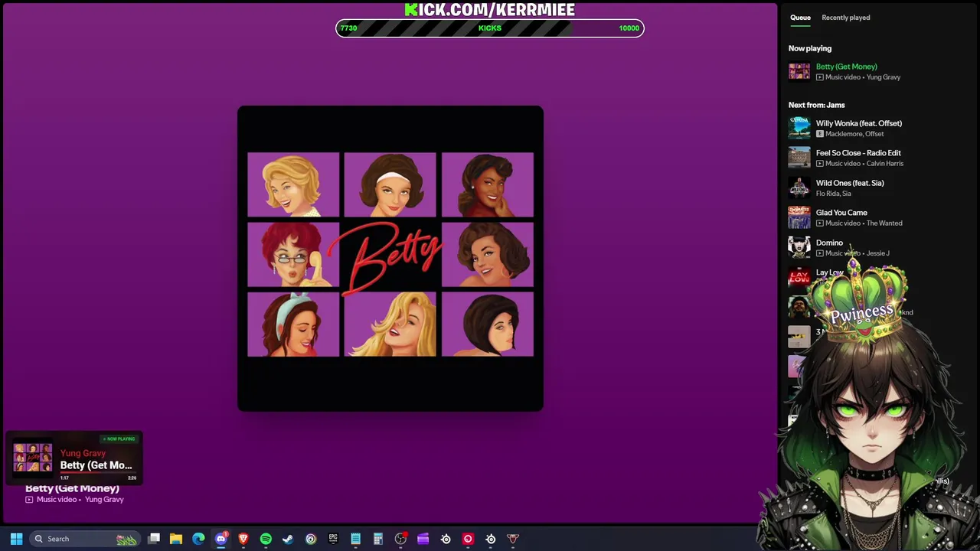Click the Domino album thumbnail
Screen dimensions: 980x551
[x=799, y=247]
